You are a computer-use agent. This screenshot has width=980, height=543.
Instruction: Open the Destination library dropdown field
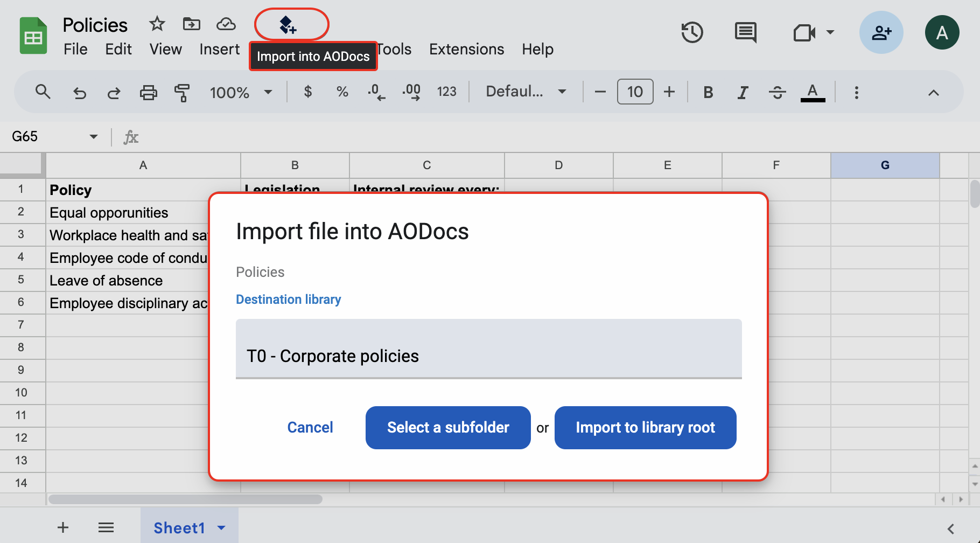pyautogui.click(x=488, y=349)
